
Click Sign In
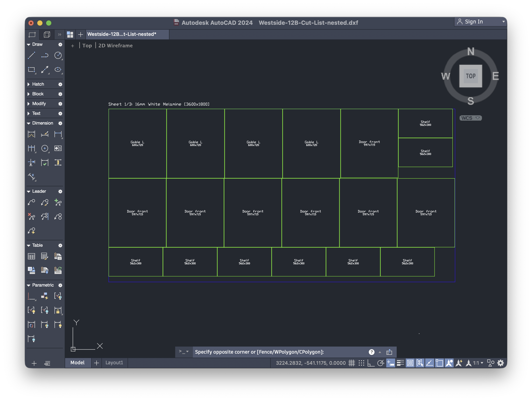(x=474, y=22)
